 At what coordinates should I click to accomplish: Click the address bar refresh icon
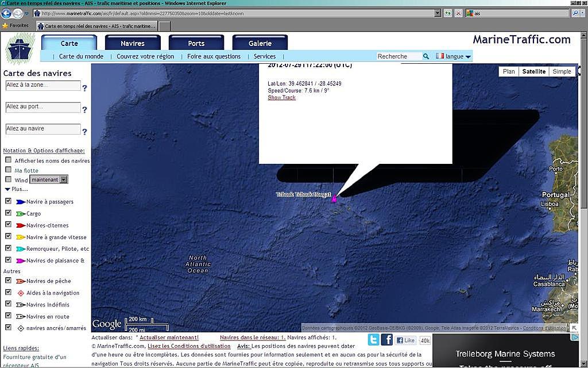pos(448,13)
